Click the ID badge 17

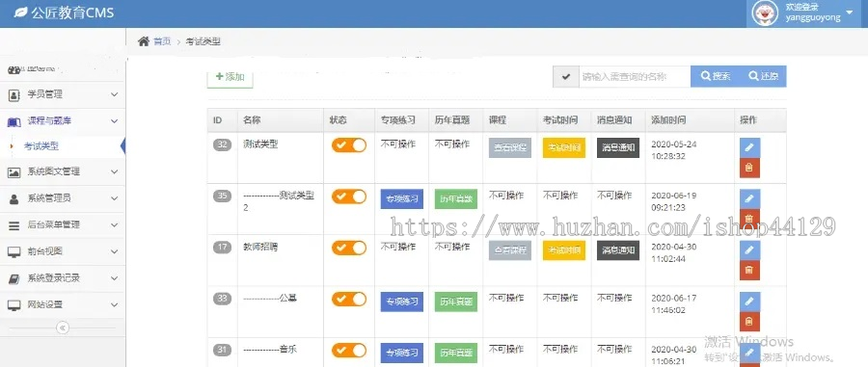222,247
